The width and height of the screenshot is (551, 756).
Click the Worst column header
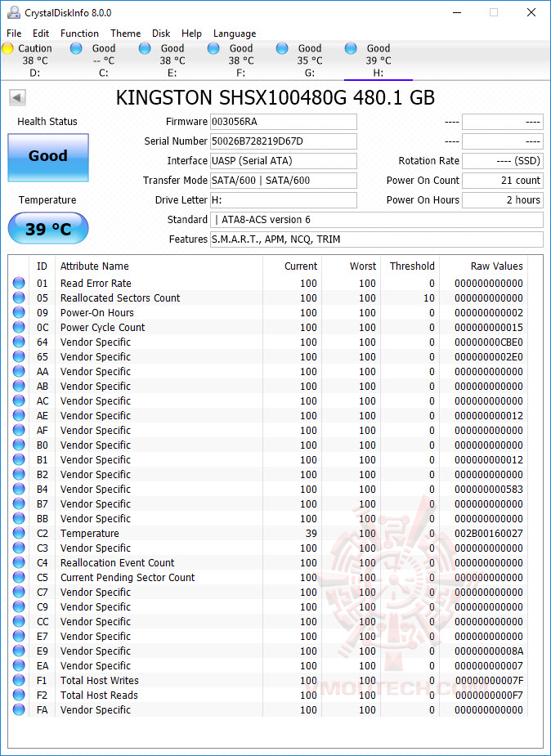(363, 266)
